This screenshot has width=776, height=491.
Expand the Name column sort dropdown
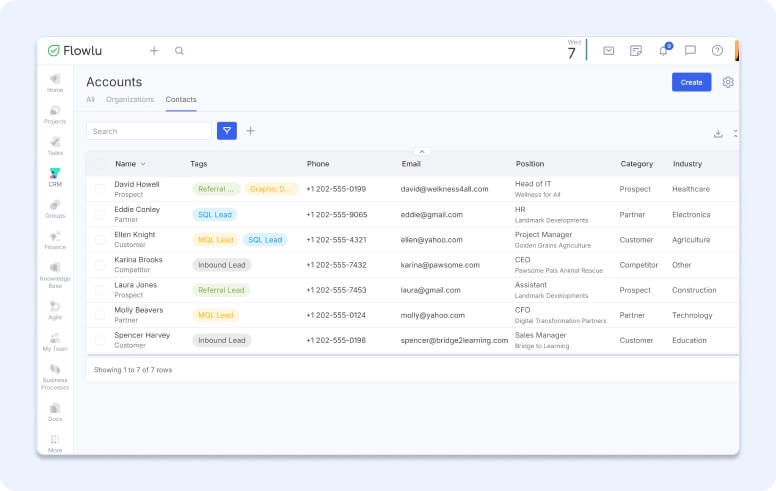[143, 164]
